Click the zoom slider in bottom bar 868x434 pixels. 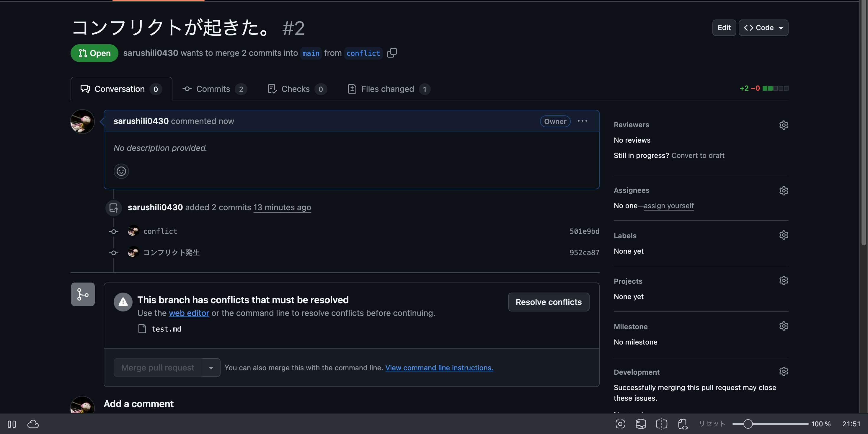[x=770, y=424]
